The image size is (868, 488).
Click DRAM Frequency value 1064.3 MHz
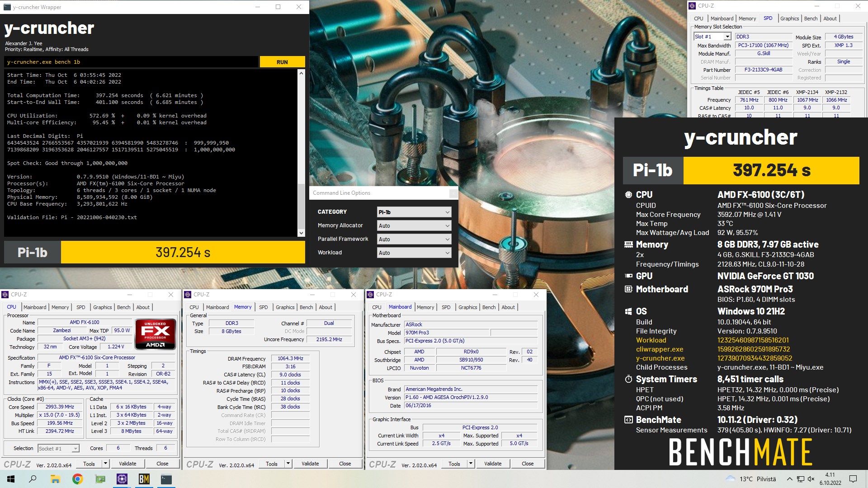point(290,358)
